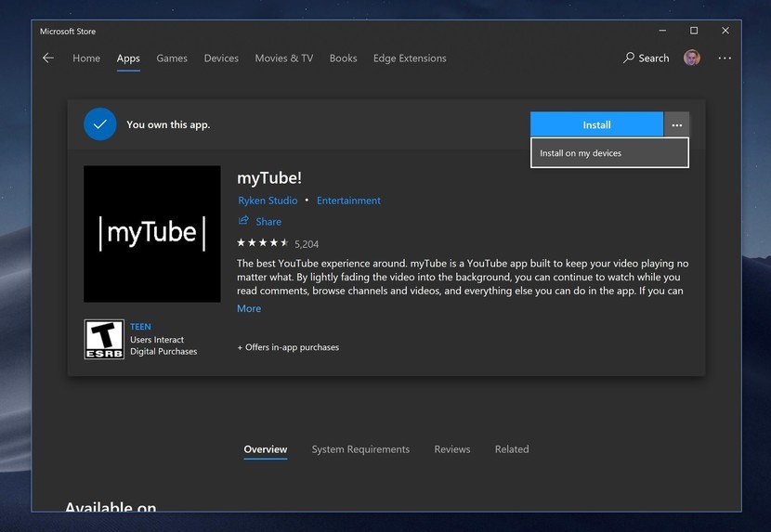Screen dimensions: 771x532
Task: Click the Share icon
Action: (x=243, y=220)
